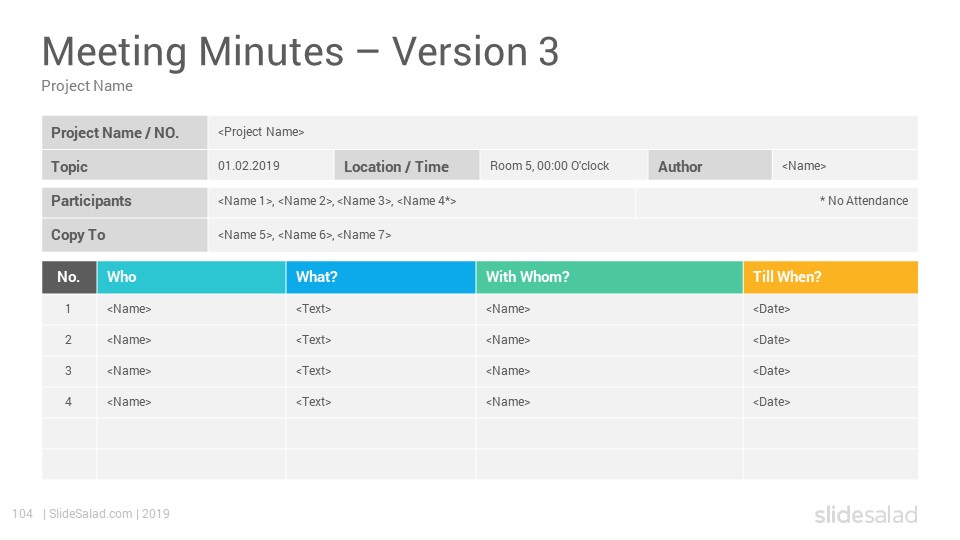Viewport: 960px width, 540px height.
Task: Select the Room 5, 00:00 O'clock cell
Action: point(563,166)
